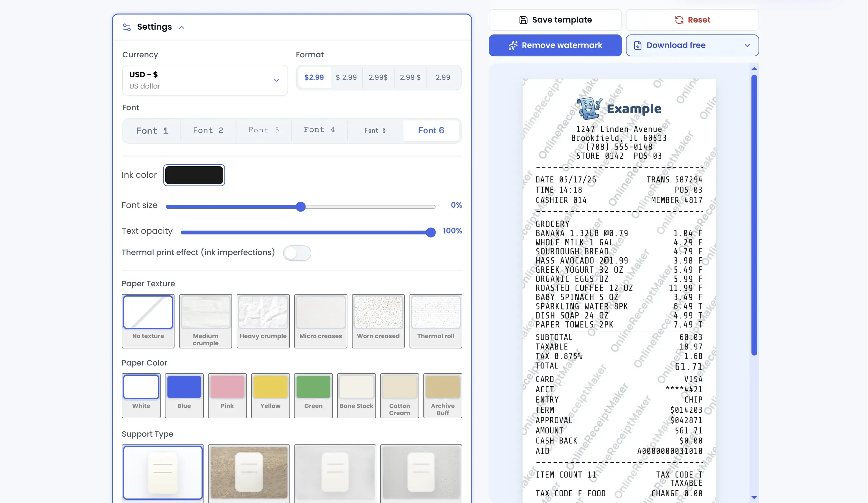Select the 2.99$ format option

pyautogui.click(x=378, y=77)
